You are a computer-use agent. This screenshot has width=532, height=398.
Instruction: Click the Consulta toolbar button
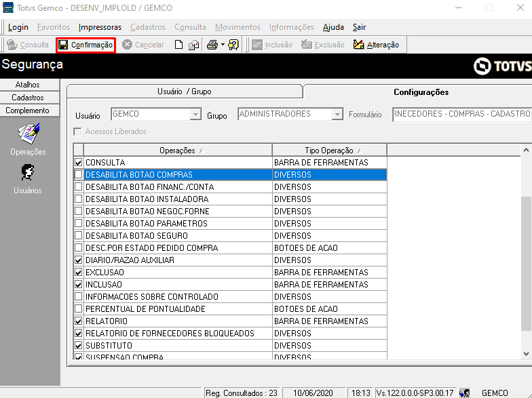coord(28,45)
